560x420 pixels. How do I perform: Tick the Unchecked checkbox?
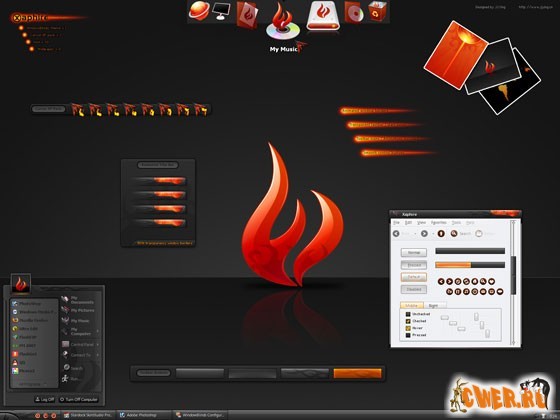click(x=408, y=314)
